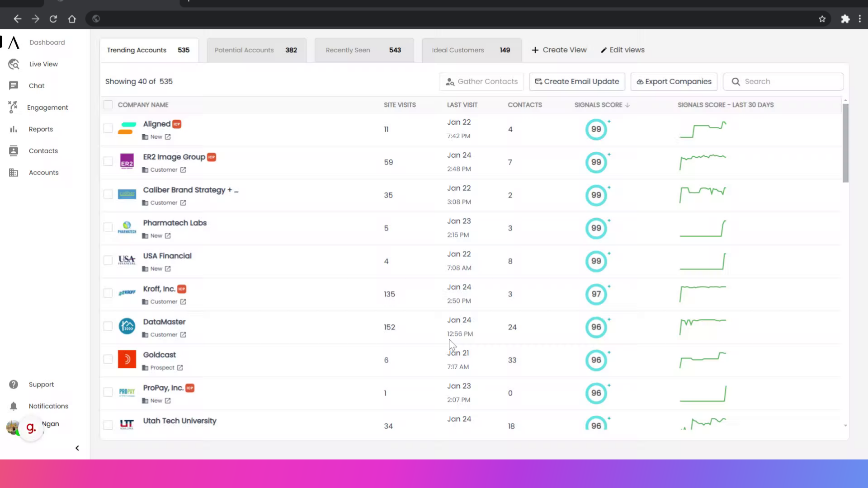
Task: Sort by the Contacts column header
Action: [x=524, y=105]
